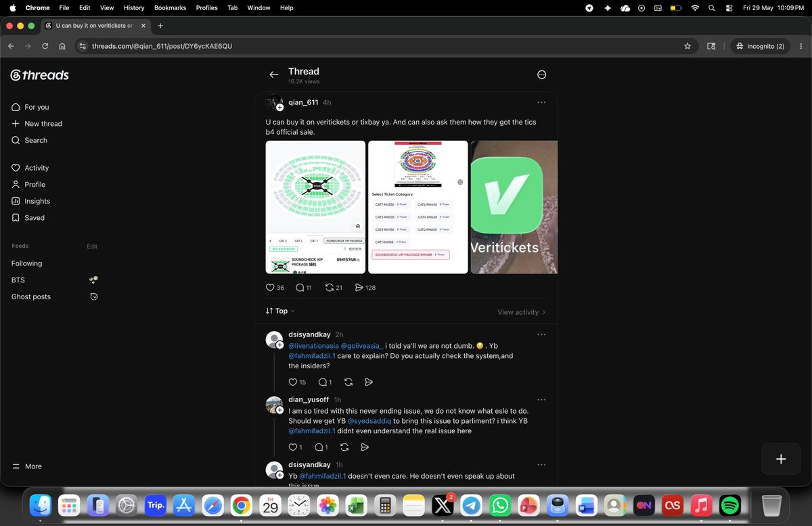
Task: Repost dsisyandkay's first comment
Action: [x=348, y=382]
